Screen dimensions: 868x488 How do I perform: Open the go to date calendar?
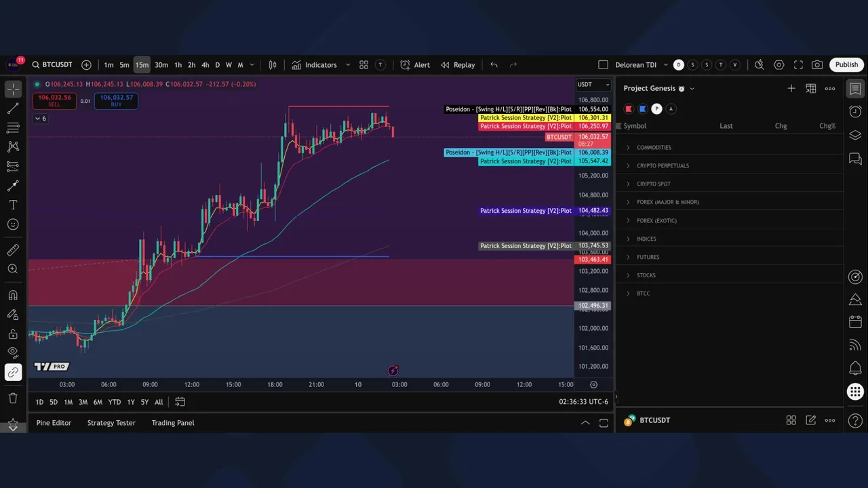click(x=180, y=402)
